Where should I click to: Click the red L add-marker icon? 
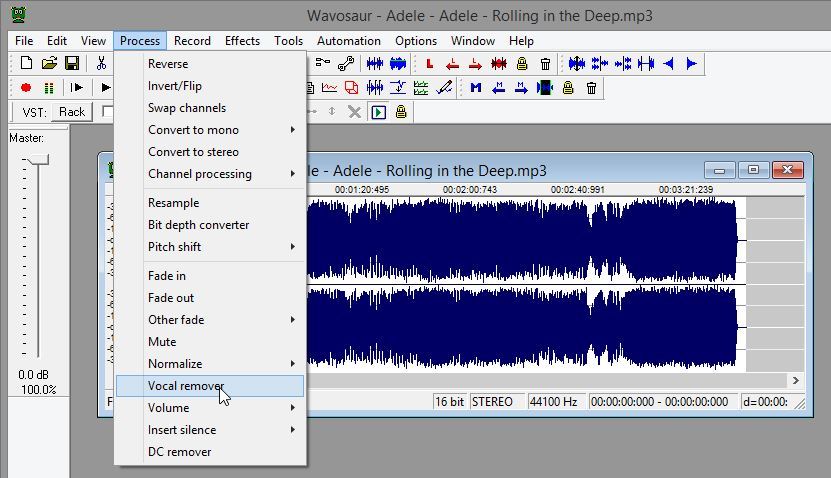coord(430,64)
